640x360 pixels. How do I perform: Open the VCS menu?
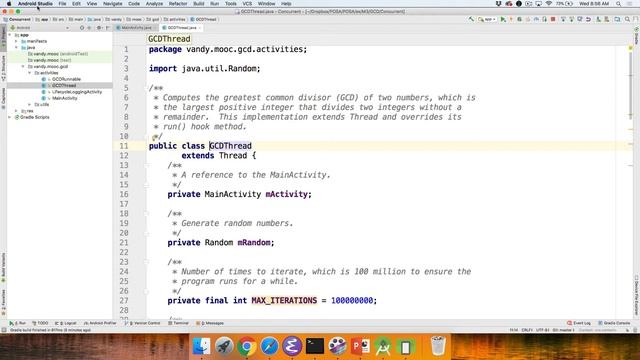[x=247, y=4]
